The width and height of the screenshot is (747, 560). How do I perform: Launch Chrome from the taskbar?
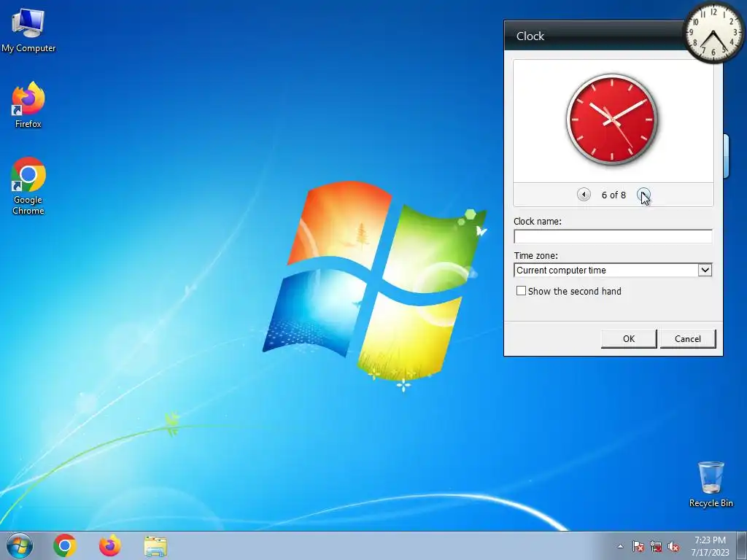click(x=65, y=545)
